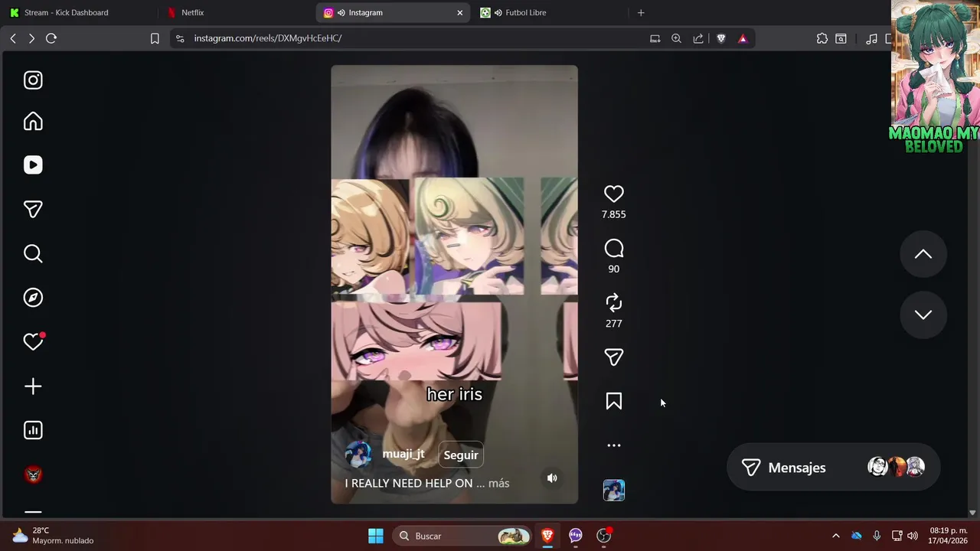Screen dimensions: 980x551
Task: Go to the previous reel
Action: pos(923,254)
